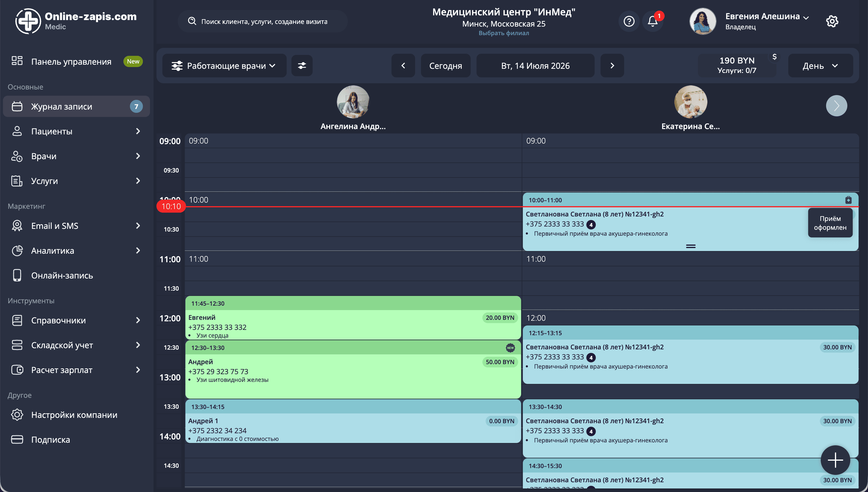
Task: Click the calendar filter sliders icon button
Action: [302, 66]
